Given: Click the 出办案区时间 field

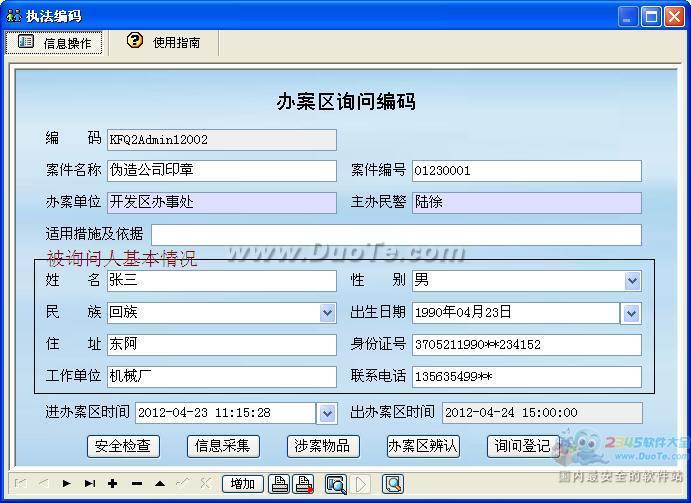Looking at the screenshot, I should 542,413.
